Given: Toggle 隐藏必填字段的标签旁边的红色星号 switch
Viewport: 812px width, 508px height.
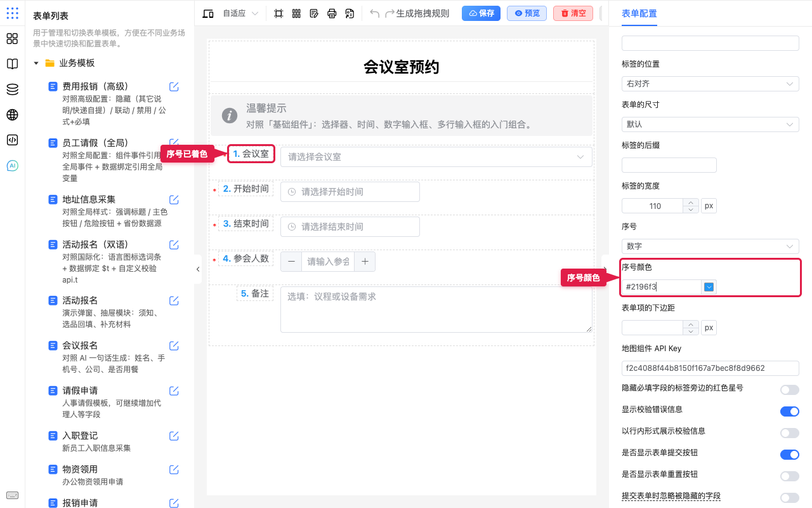Looking at the screenshot, I should tap(789, 390).
